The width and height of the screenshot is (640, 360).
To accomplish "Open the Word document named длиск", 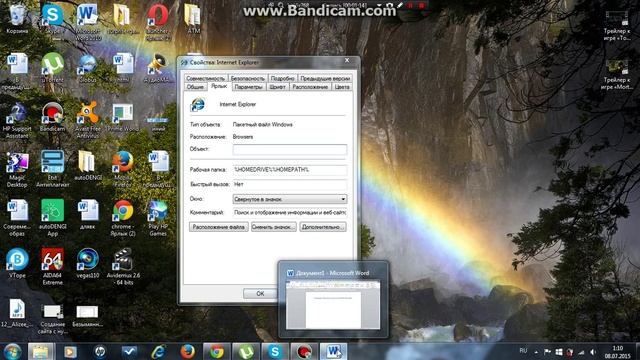I will click(x=88, y=215).
